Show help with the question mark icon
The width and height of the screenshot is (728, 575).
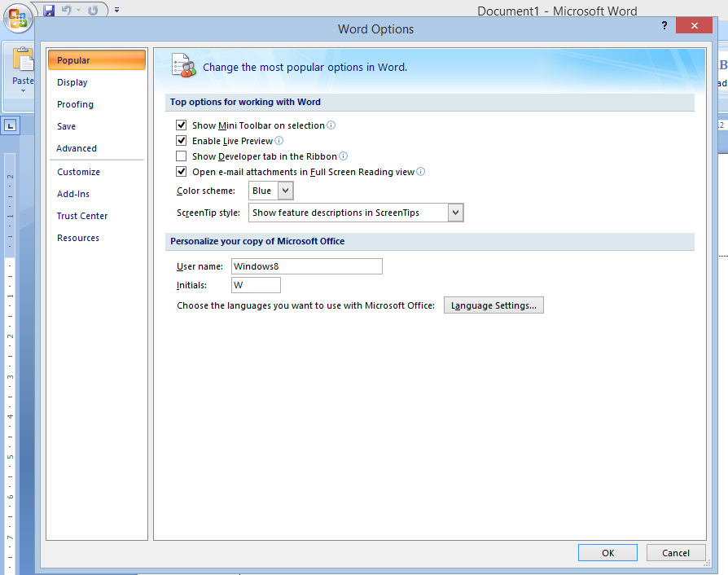(x=664, y=25)
